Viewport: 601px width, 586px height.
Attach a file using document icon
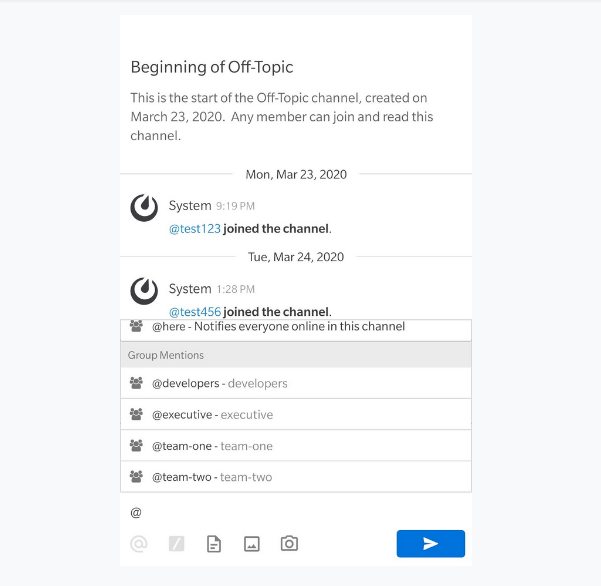(214, 543)
